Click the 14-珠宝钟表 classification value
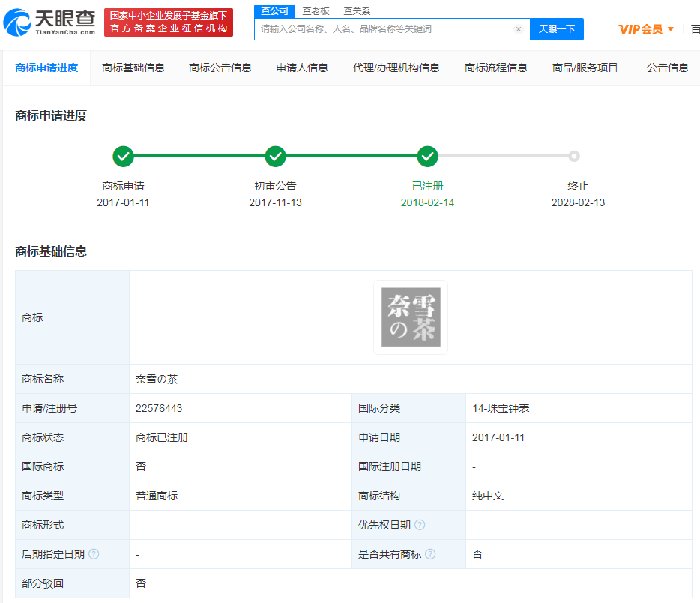Viewport: 700px width, 603px height. [x=501, y=408]
